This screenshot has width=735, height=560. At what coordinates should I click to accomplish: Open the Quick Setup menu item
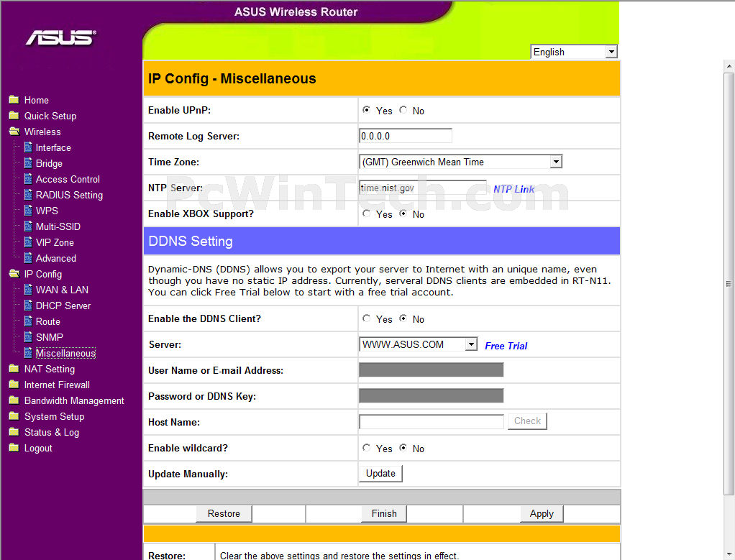(50, 116)
